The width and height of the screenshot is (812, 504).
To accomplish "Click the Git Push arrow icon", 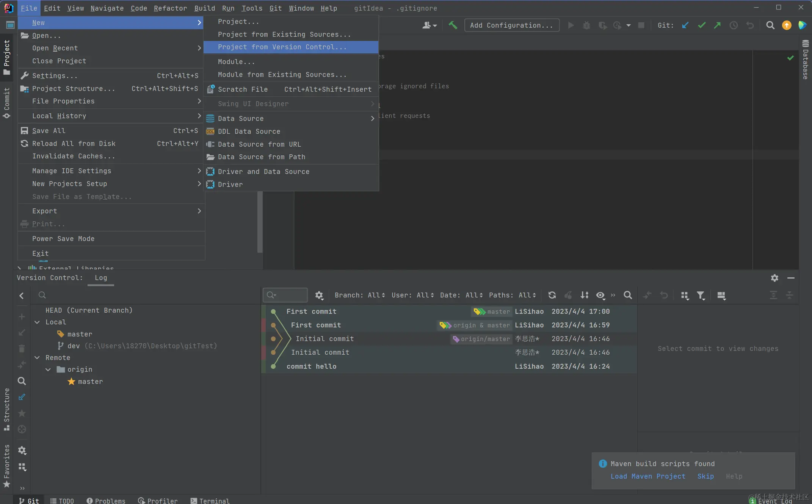I will pyautogui.click(x=717, y=25).
